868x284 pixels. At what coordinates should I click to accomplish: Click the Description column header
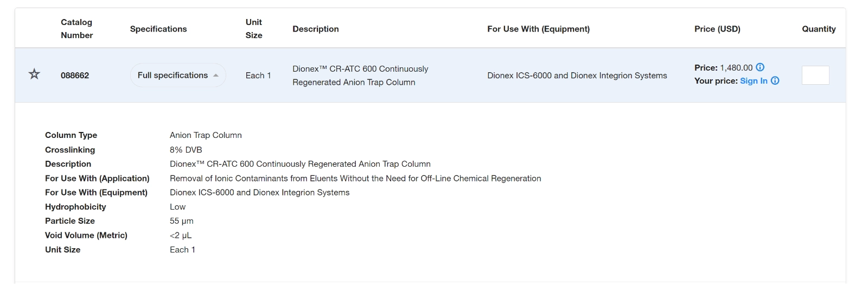[x=316, y=29]
